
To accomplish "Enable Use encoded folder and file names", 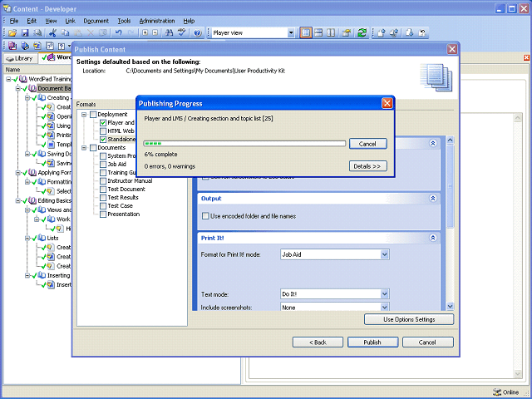I will (x=205, y=216).
